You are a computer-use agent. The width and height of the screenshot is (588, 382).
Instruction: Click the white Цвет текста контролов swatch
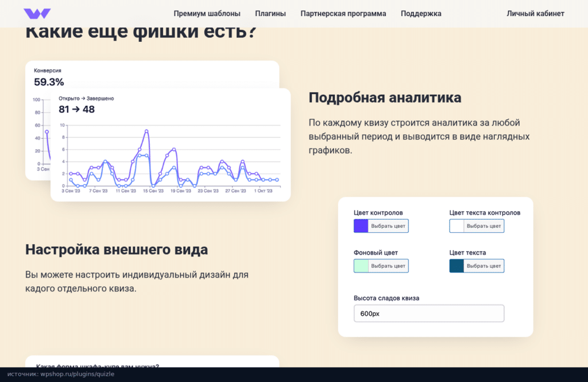click(457, 226)
